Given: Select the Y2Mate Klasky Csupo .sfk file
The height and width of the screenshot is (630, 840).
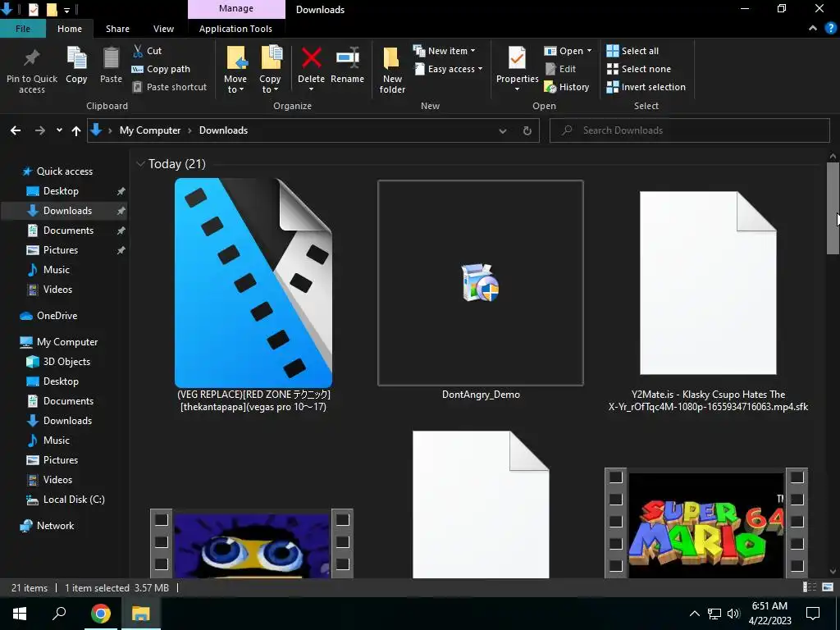Looking at the screenshot, I should click(708, 302).
